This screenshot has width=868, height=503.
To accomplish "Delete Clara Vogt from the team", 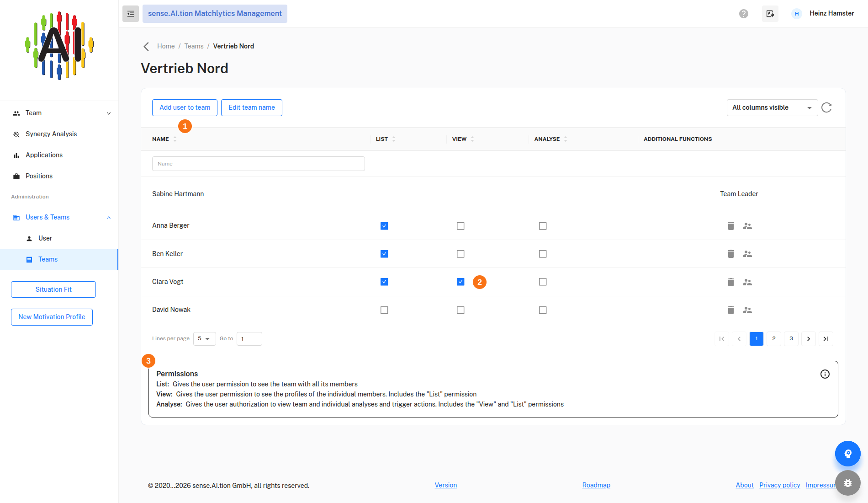I will click(731, 282).
